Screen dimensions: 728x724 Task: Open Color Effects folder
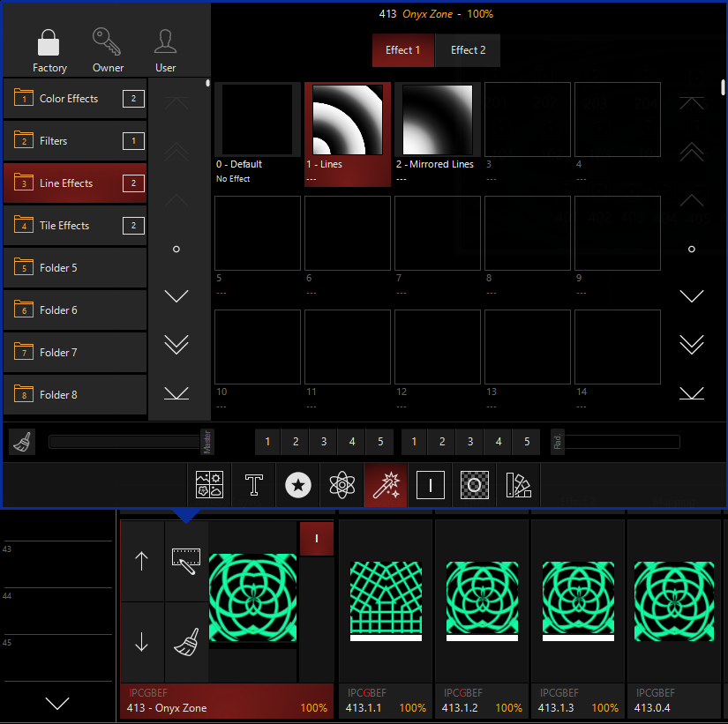coord(75,99)
